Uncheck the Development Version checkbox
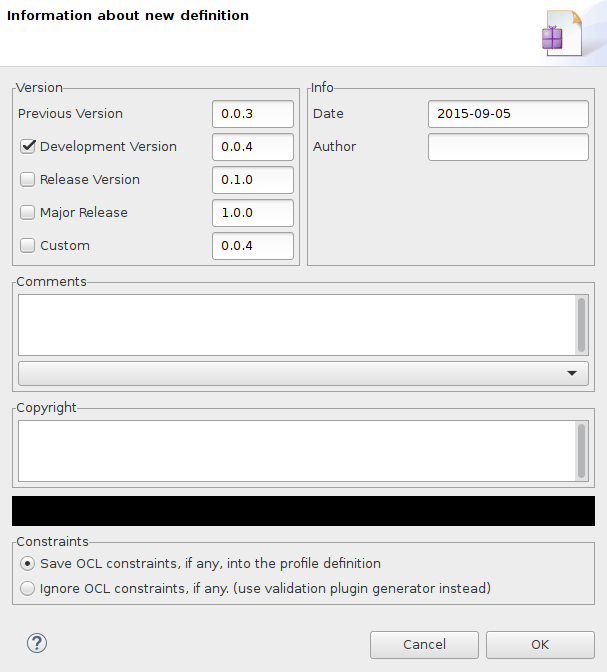607x672 pixels. [x=28, y=147]
